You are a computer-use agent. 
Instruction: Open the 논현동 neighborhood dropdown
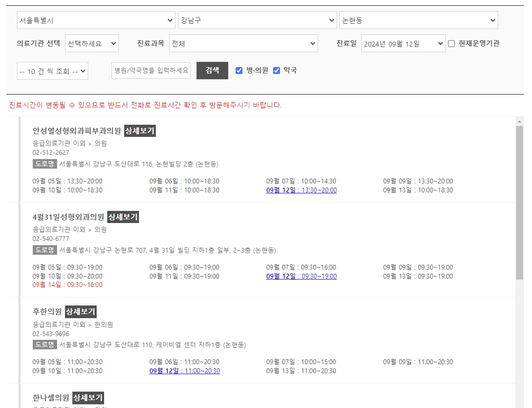click(x=419, y=20)
